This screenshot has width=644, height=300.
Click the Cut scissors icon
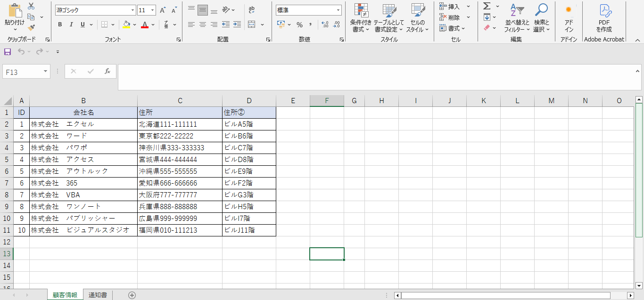coord(31,6)
